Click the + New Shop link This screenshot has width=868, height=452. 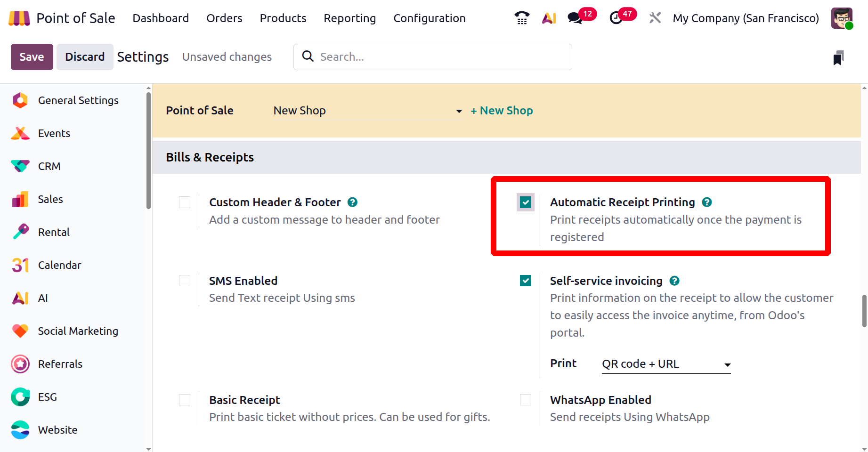[502, 111]
